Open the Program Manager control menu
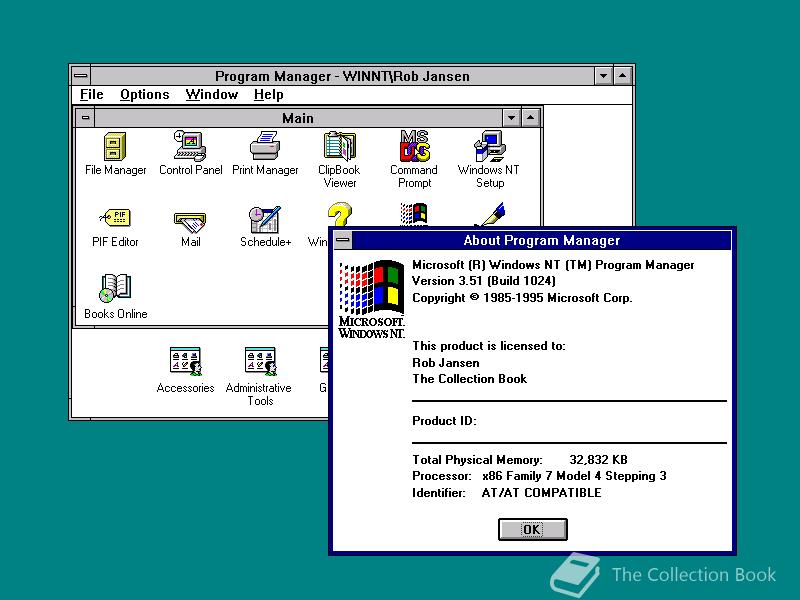Screen dimensions: 800x600 (x=80, y=75)
